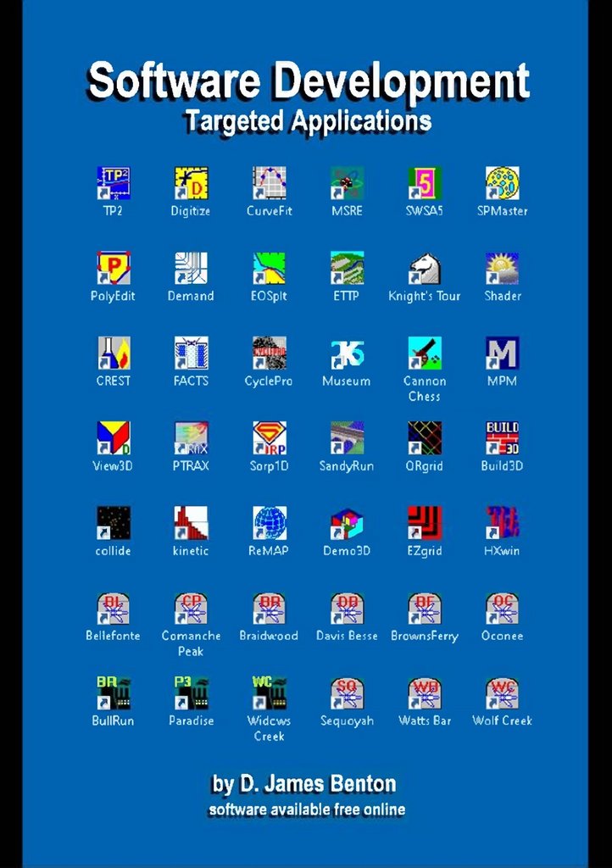Select the Watts Bar WB icon
Viewport: 612px width, 868px height.
425,693
